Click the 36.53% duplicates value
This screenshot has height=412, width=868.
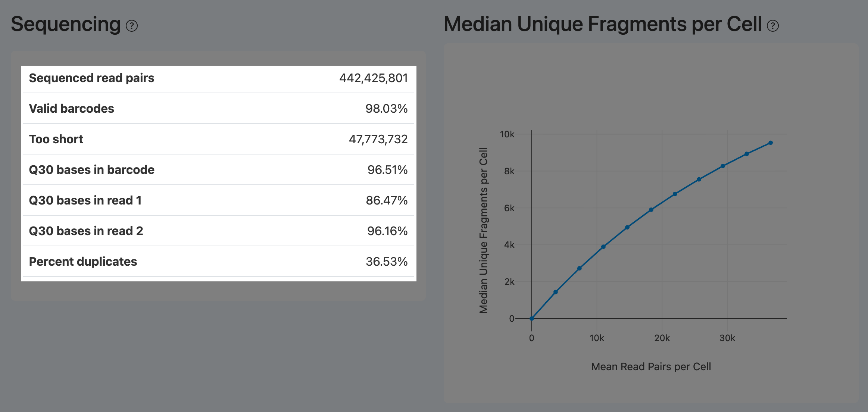387,262
